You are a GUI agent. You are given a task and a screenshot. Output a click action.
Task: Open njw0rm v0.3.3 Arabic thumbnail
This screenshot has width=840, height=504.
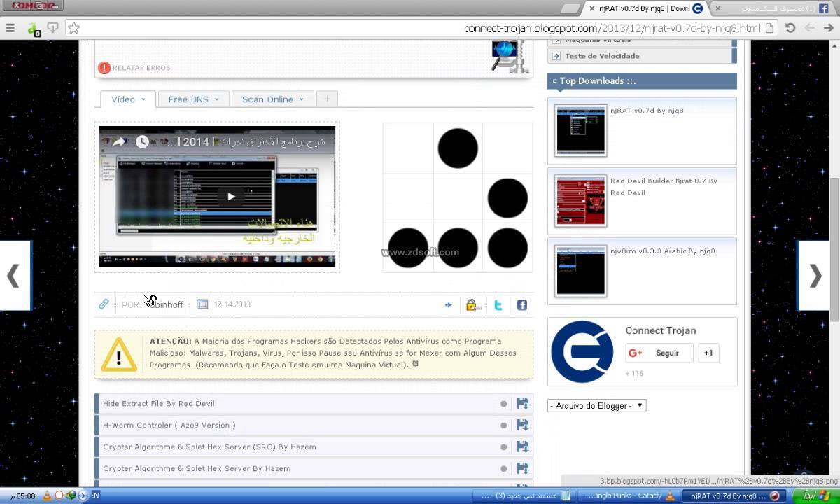pyautogui.click(x=580, y=271)
